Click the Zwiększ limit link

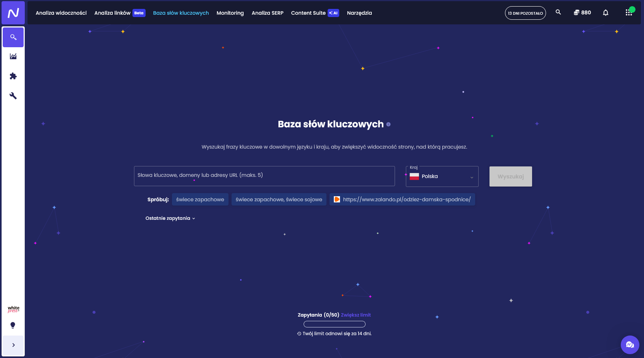355,315
